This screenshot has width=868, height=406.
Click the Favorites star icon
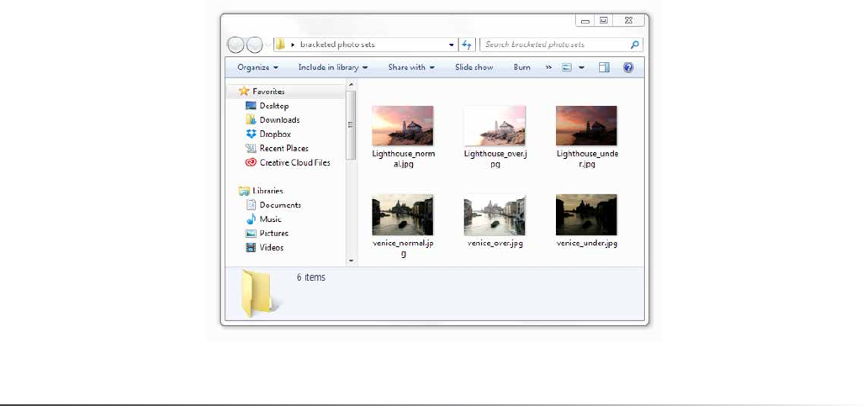click(244, 92)
